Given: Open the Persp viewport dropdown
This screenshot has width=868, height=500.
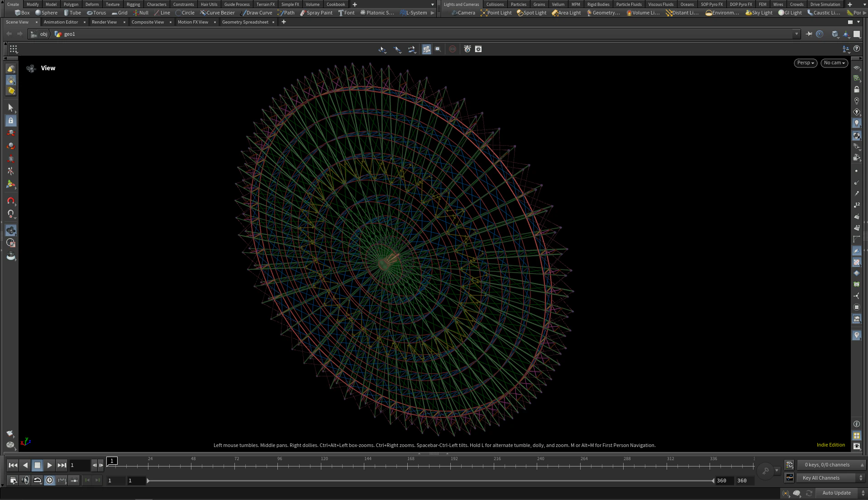Looking at the screenshot, I should point(805,63).
